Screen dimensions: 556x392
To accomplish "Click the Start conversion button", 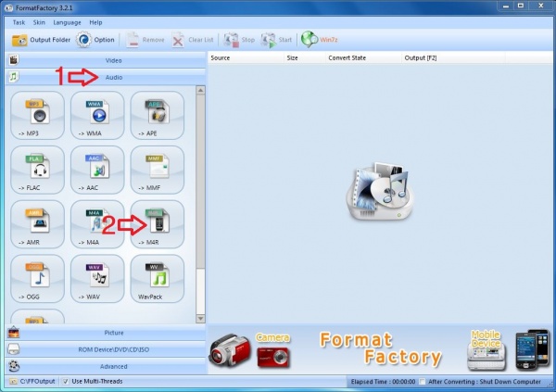I will [x=276, y=40].
